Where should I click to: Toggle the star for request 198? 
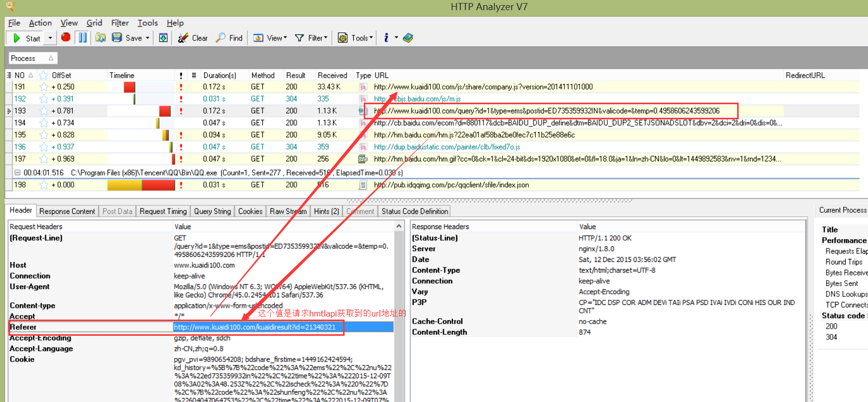(44, 185)
